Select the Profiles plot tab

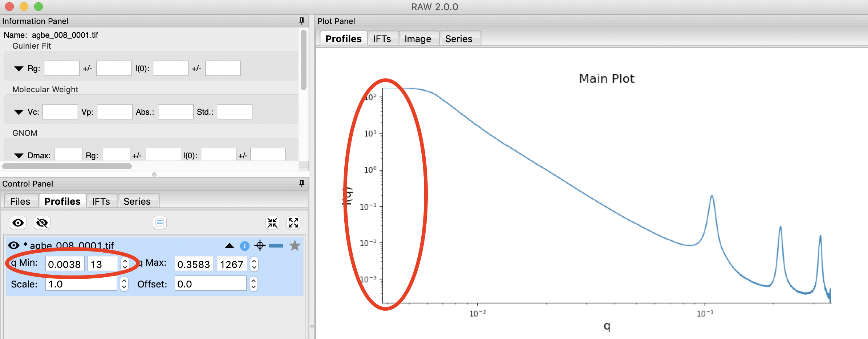click(344, 38)
